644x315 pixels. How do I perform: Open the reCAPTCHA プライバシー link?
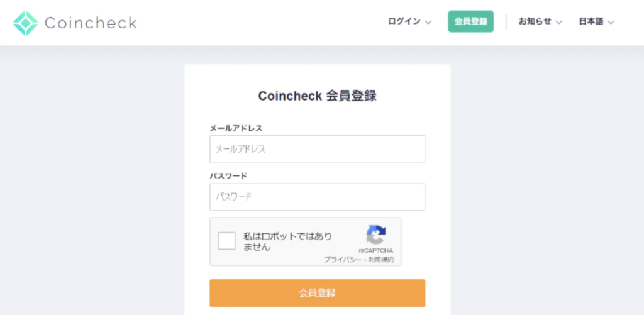coord(343,260)
